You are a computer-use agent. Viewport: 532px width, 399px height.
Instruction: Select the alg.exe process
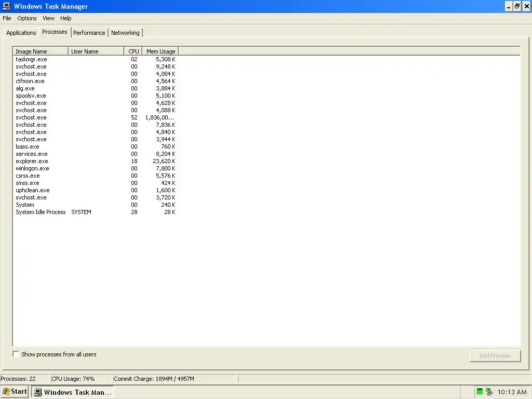click(96, 88)
